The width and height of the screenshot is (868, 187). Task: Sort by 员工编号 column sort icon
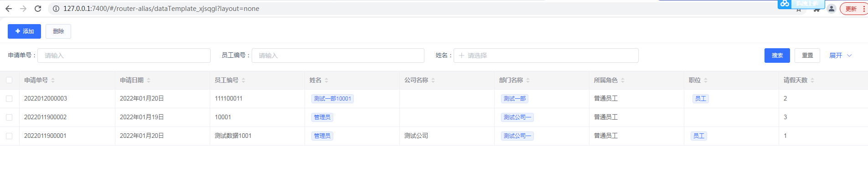click(x=243, y=81)
